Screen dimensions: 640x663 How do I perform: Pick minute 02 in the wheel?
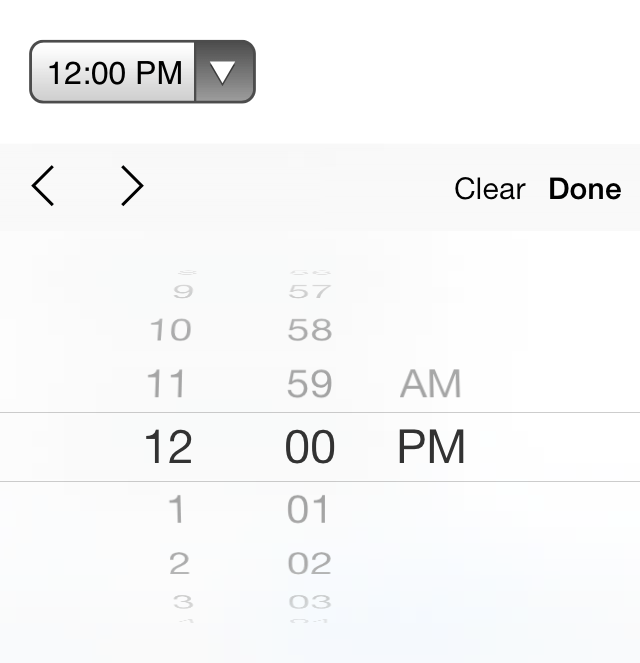tap(309, 563)
